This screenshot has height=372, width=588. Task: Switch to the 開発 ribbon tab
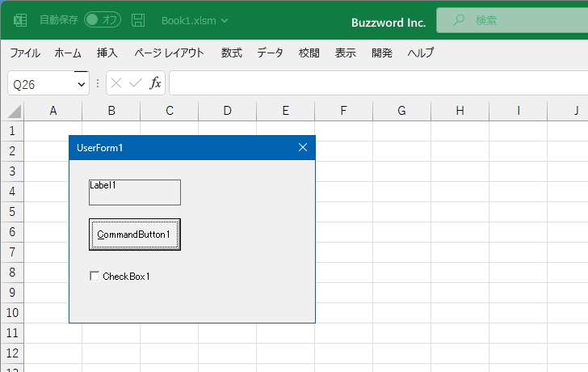coord(382,53)
